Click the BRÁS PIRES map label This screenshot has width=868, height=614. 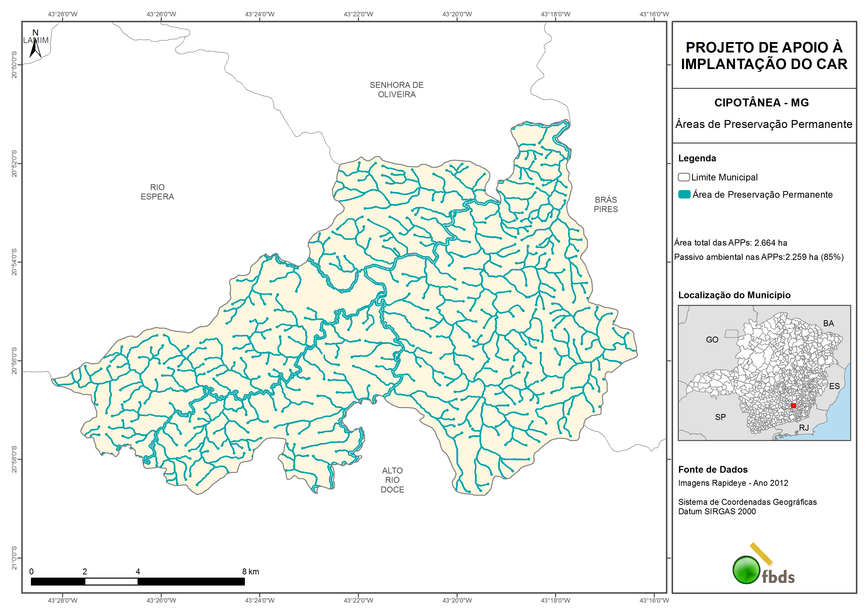coord(606,204)
